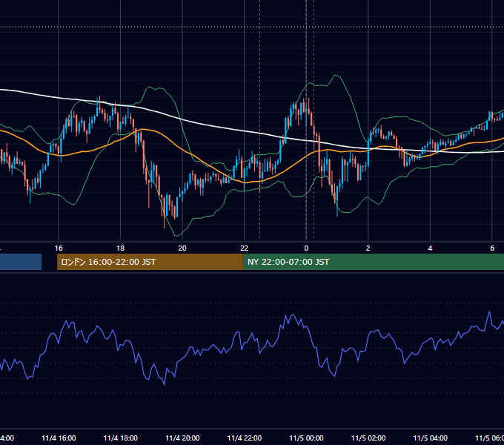
Task: Click the NY 22:00-07:00 JST session bar
Action: pyautogui.click(x=373, y=262)
